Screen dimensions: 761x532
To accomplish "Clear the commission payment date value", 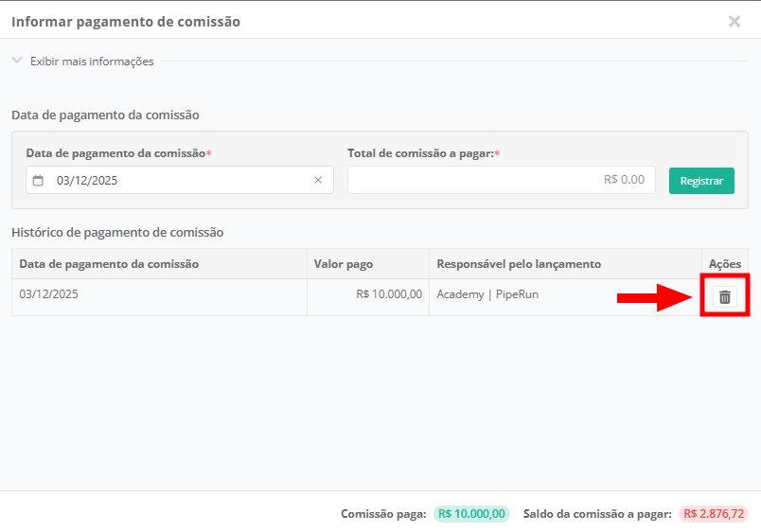I will (x=318, y=180).
